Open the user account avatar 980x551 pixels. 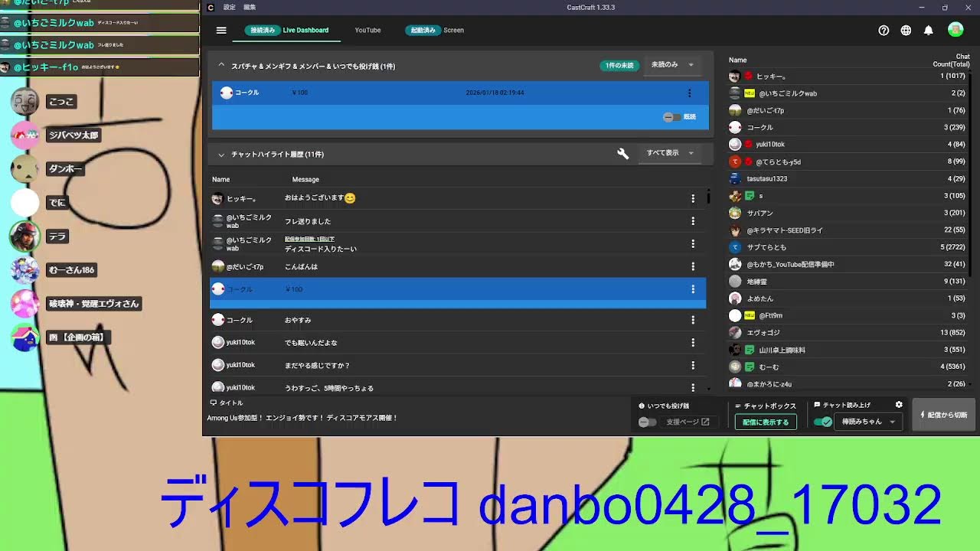tap(955, 30)
